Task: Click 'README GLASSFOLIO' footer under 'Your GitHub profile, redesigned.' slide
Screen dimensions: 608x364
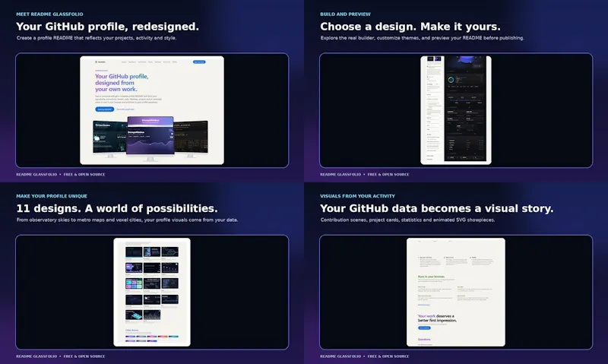Action: [x=36, y=175]
